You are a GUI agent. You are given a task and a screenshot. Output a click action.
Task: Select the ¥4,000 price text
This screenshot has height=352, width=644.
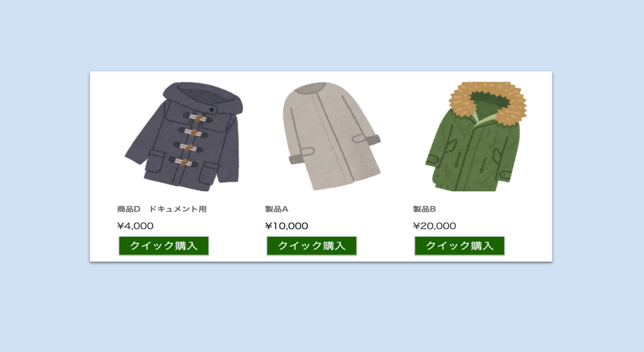click(x=135, y=226)
